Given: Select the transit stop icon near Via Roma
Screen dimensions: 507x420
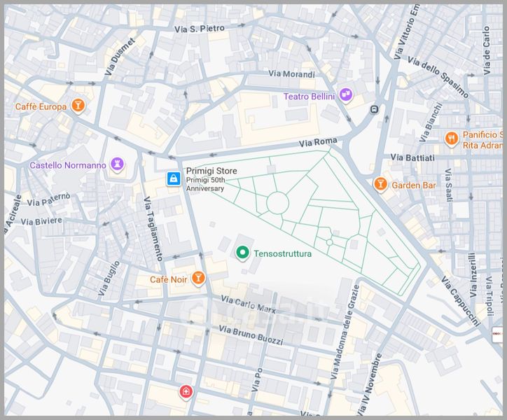Looking at the screenshot, I should coord(375,109).
